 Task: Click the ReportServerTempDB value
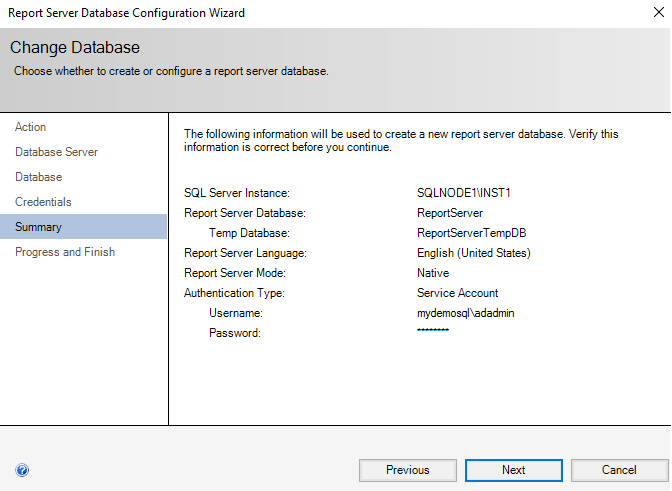[471, 233]
